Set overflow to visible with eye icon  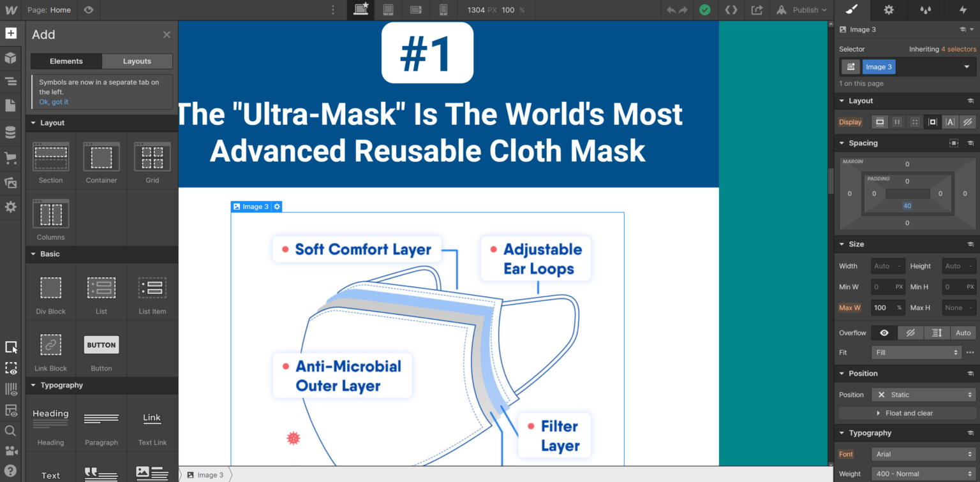pyautogui.click(x=884, y=333)
